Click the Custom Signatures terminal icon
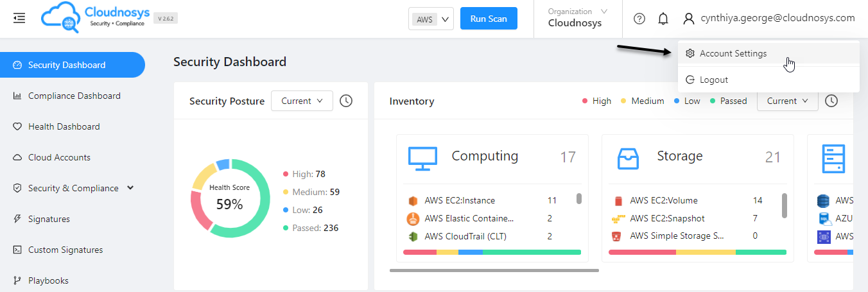The width and height of the screenshot is (868, 292). tap(17, 250)
